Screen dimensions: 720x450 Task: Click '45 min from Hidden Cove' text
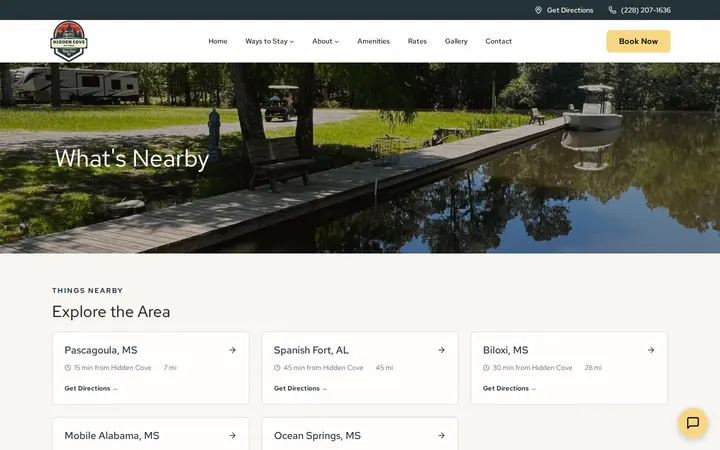point(323,368)
